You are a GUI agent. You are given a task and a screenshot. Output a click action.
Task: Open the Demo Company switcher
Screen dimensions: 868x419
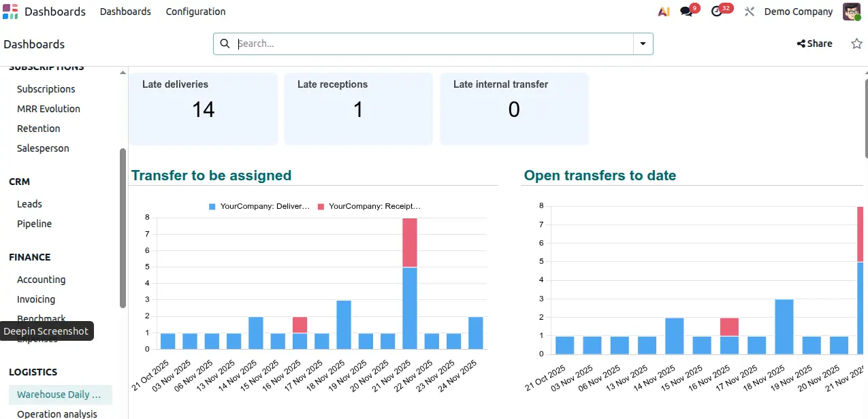point(798,12)
